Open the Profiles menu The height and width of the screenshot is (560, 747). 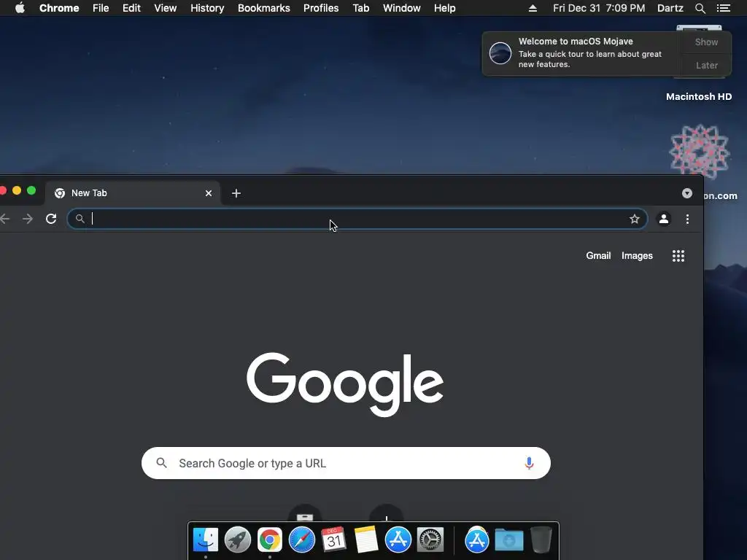click(321, 8)
